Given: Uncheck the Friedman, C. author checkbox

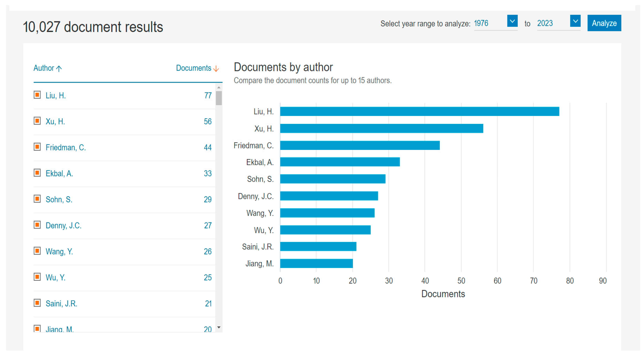Looking at the screenshot, I should pos(37,147).
